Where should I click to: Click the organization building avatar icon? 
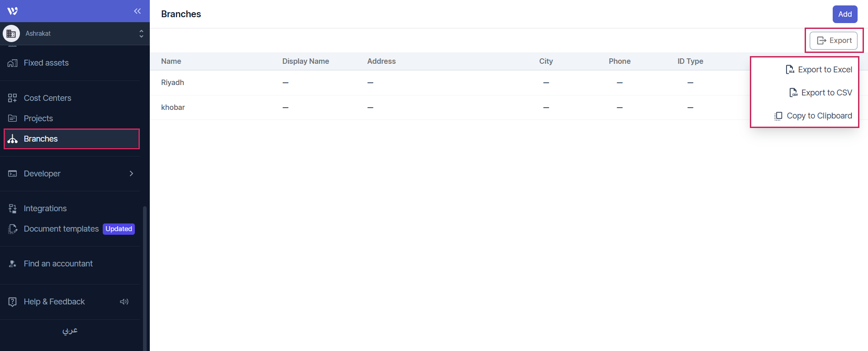click(11, 33)
